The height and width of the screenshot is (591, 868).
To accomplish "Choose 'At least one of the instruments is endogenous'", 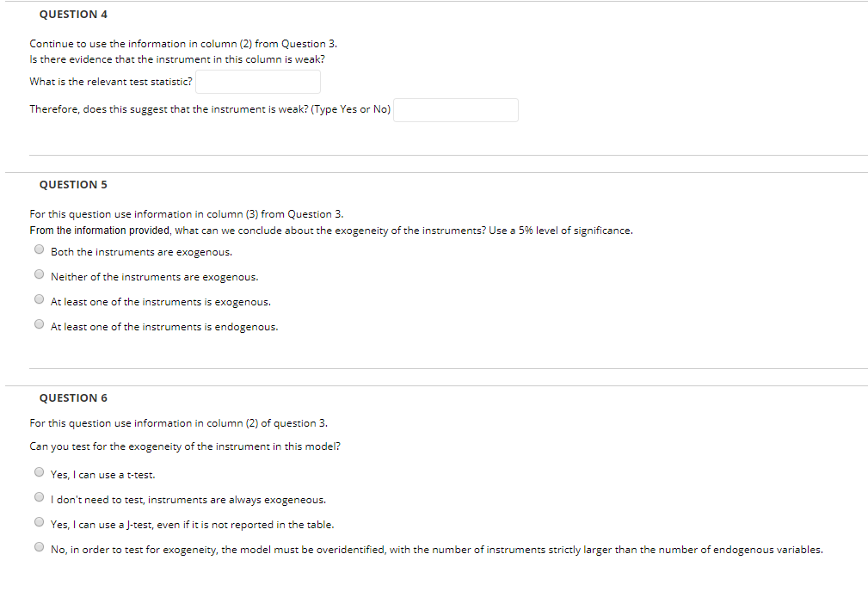I will [39, 323].
